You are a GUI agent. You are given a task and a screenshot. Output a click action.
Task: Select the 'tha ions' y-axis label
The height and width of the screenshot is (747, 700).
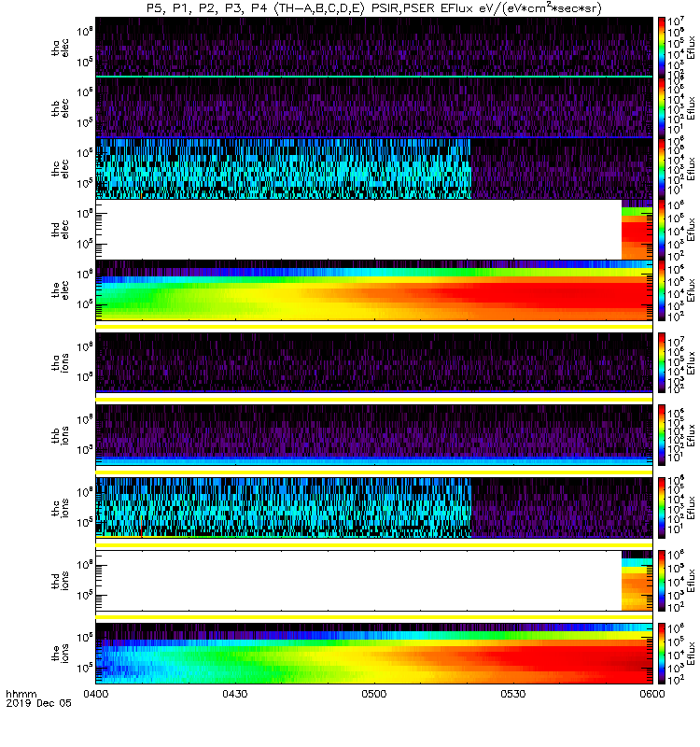[x=60, y=362]
